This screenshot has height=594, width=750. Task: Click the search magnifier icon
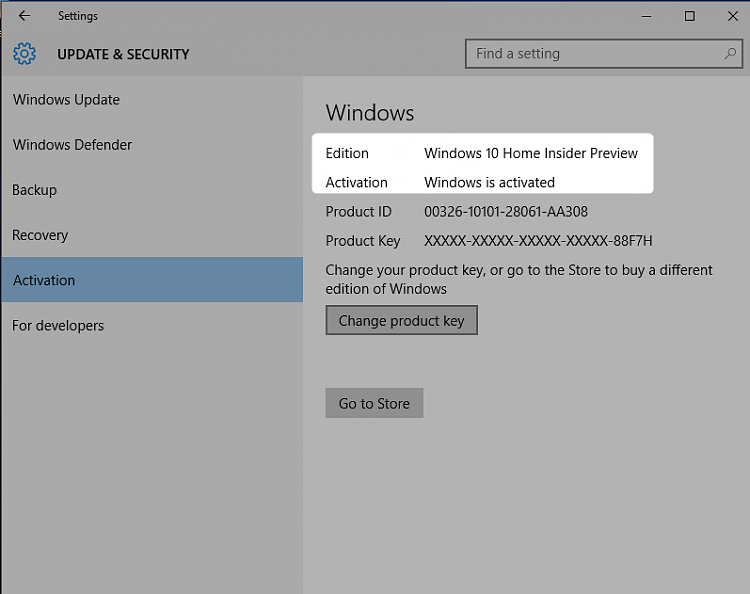(x=730, y=54)
